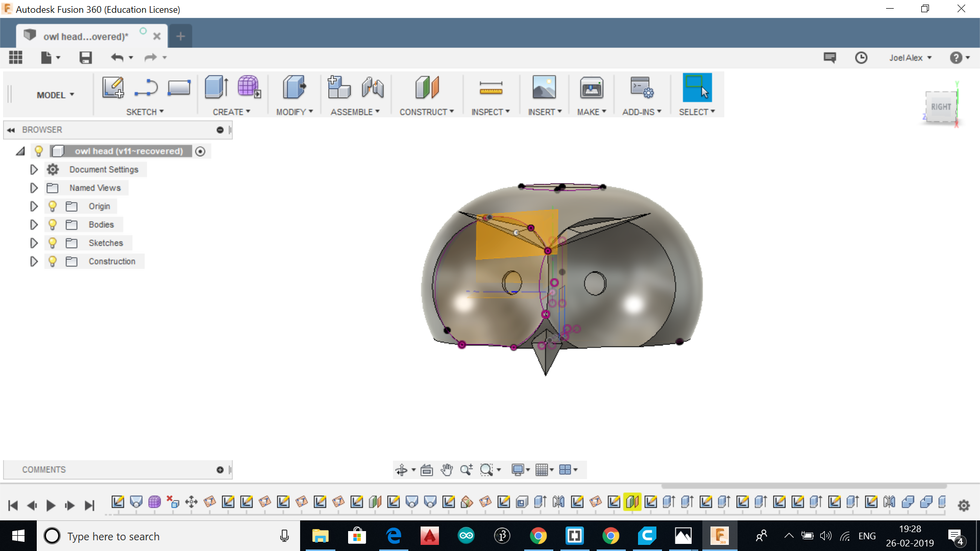980x551 pixels.
Task: Click the Joint assemble icon
Action: pos(373,87)
